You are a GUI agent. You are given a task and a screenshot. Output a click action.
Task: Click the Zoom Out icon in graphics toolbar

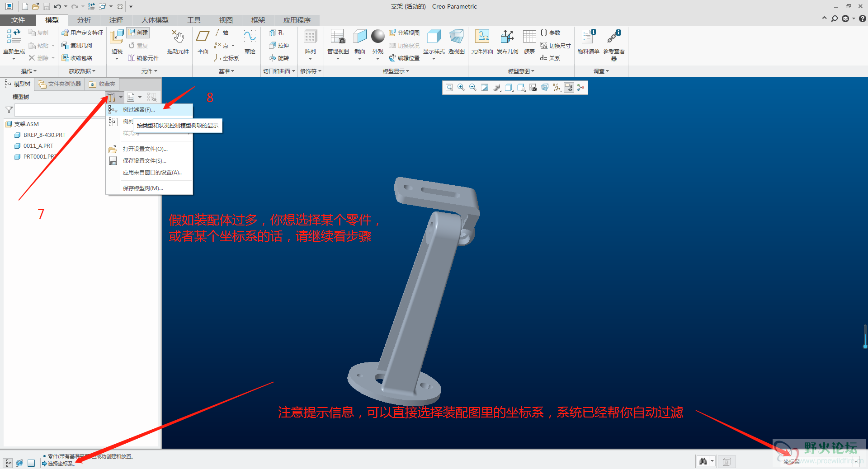pyautogui.click(x=472, y=87)
